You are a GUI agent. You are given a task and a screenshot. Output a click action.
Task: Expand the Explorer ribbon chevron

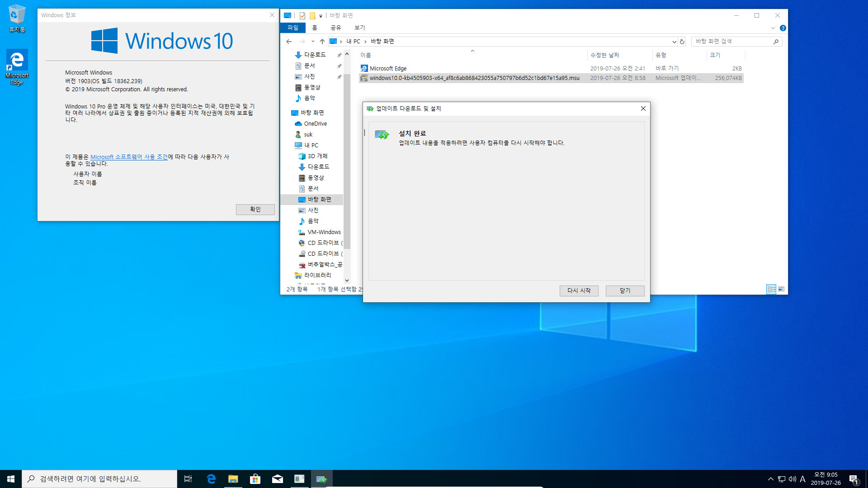(773, 28)
